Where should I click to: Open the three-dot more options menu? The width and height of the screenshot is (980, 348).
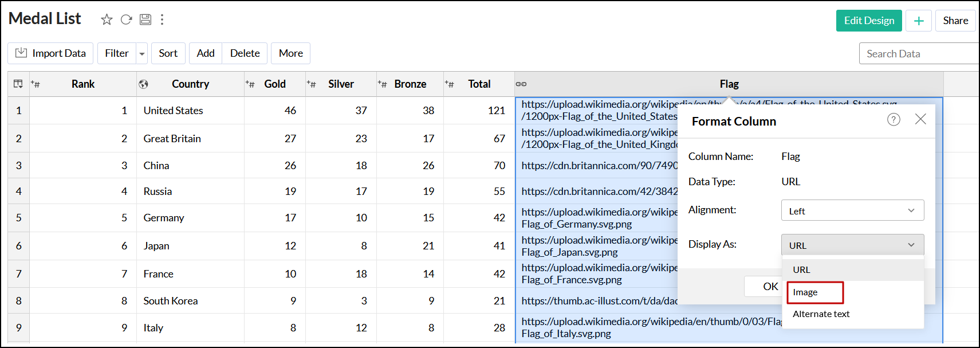pos(162,19)
